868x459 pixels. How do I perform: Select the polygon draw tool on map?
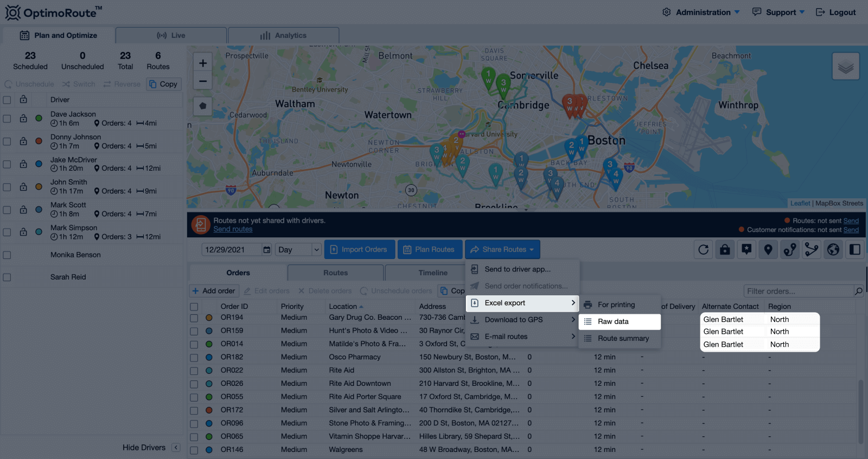tap(202, 106)
